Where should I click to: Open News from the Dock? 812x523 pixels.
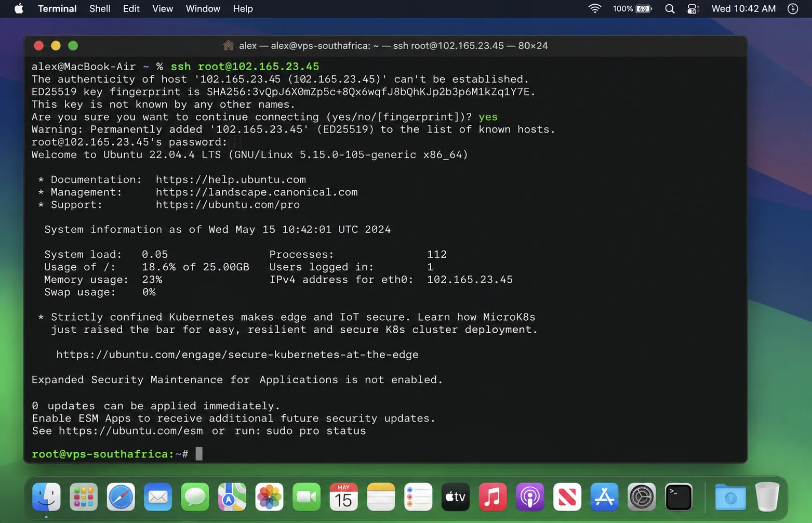[x=567, y=497]
